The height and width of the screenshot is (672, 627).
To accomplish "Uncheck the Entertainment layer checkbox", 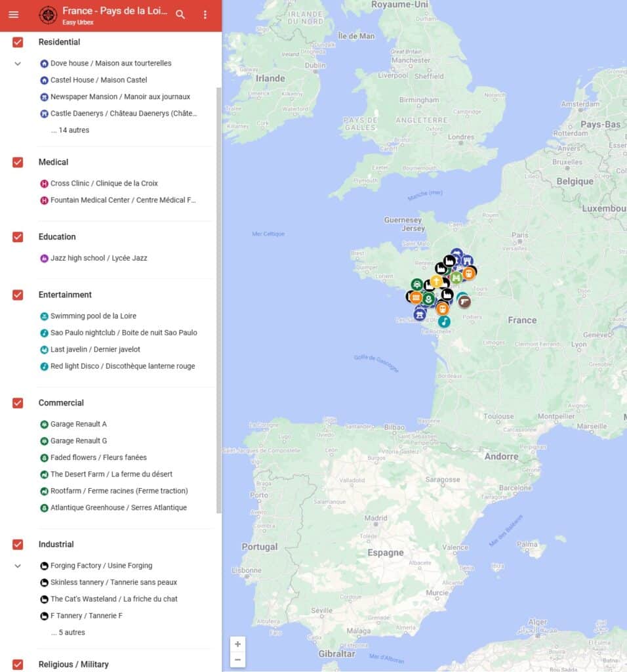I will tap(18, 295).
